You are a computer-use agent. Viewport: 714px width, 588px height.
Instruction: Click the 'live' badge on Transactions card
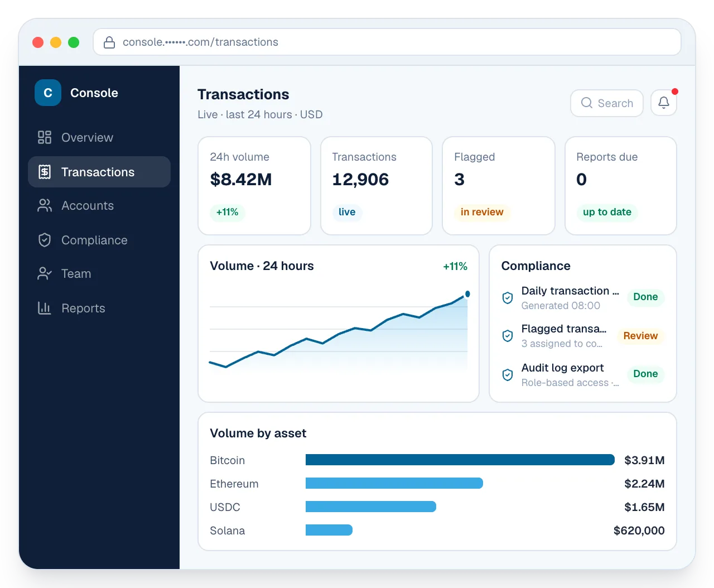coord(347,212)
